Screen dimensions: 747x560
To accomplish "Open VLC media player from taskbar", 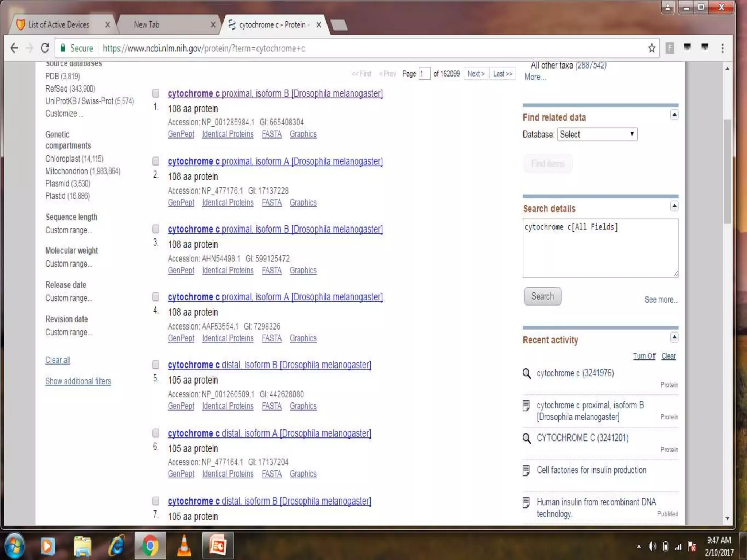I will tap(184, 546).
